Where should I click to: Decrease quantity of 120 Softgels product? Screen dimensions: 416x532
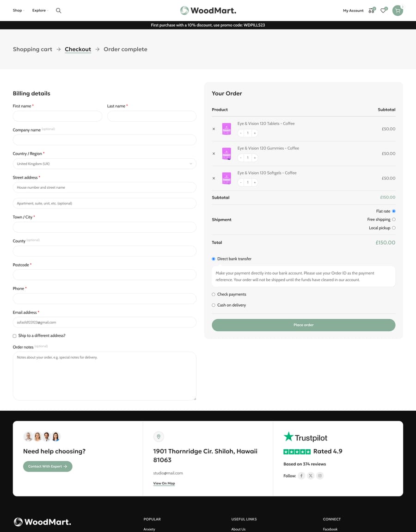pyautogui.click(x=241, y=183)
